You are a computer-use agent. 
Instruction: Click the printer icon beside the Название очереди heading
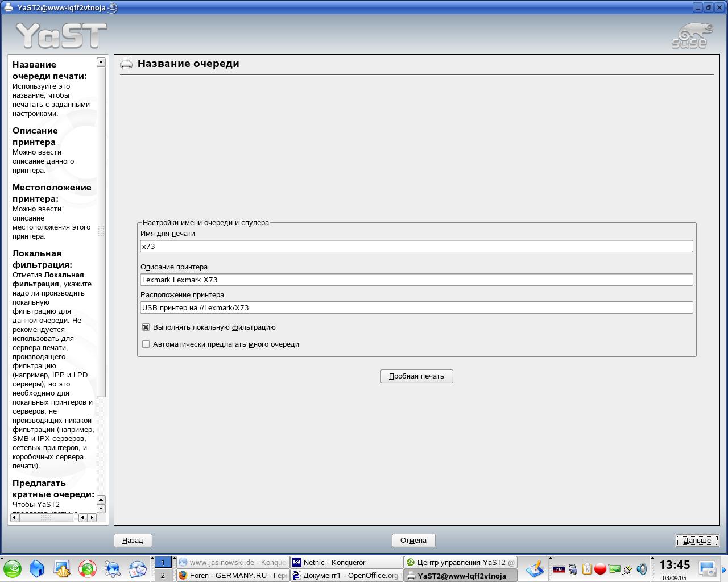(x=126, y=64)
